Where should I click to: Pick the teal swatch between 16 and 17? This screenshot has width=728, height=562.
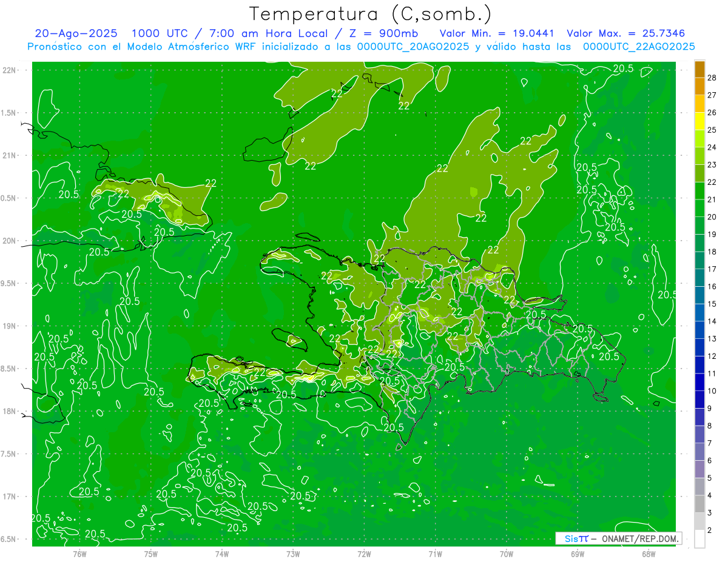[x=699, y=278]
